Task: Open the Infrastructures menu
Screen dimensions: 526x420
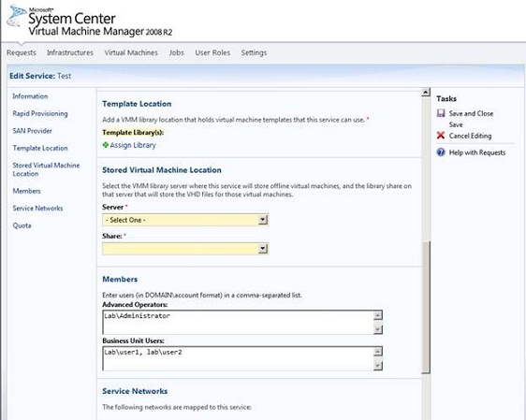Action: 70,52
